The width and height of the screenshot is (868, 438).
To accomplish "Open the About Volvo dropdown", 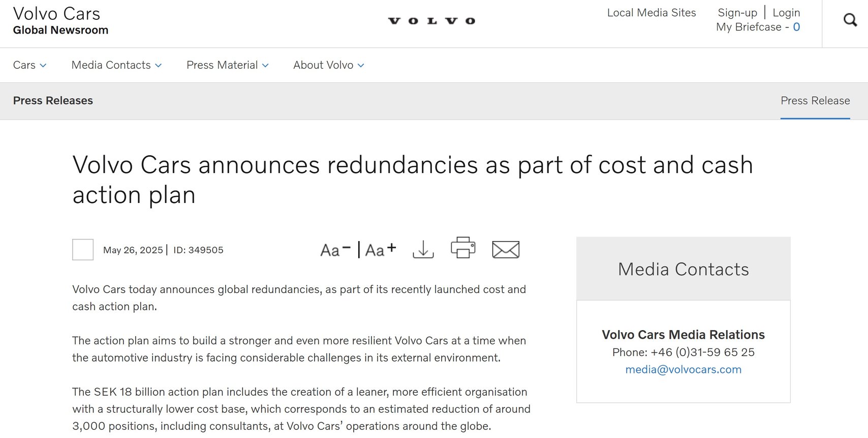I will (x=328, y=65).
